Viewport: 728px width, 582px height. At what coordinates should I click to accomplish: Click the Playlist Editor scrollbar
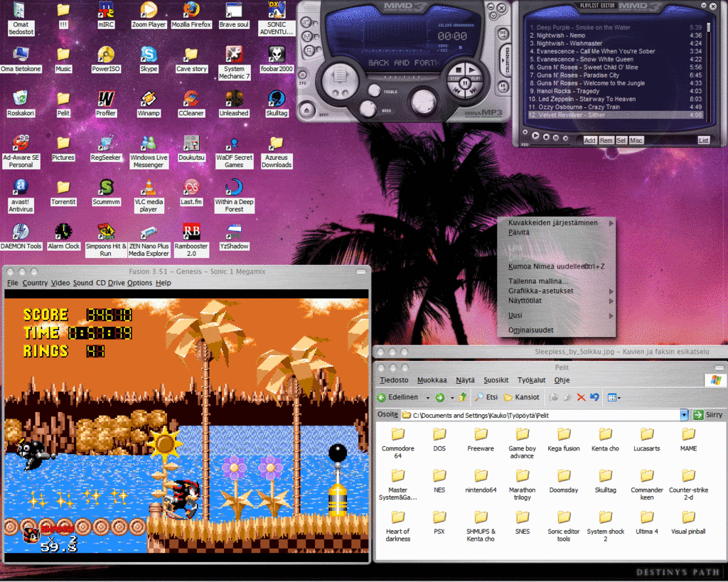pos(709,72)
